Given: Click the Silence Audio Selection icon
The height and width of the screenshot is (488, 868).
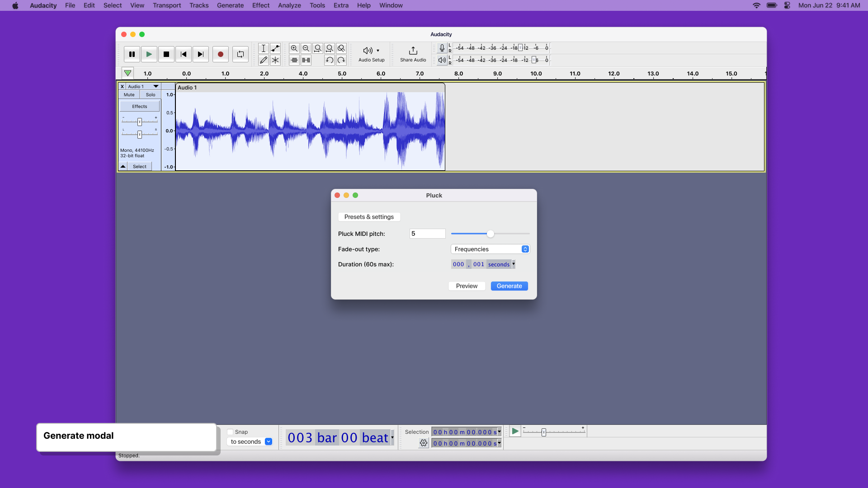Looking at the screenshot, I should 306,60.
